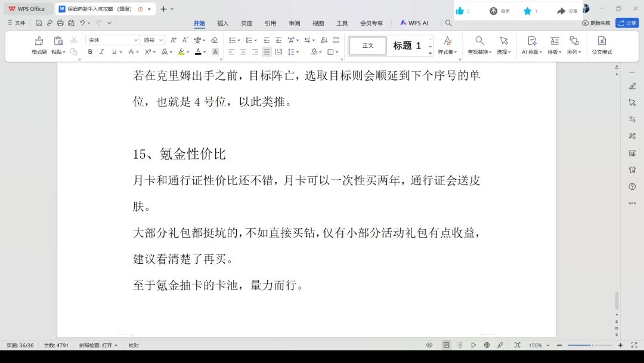Click the 字数: 4791 word count
The width and height of the screenshot is (644, 363).
click(56, 345)
